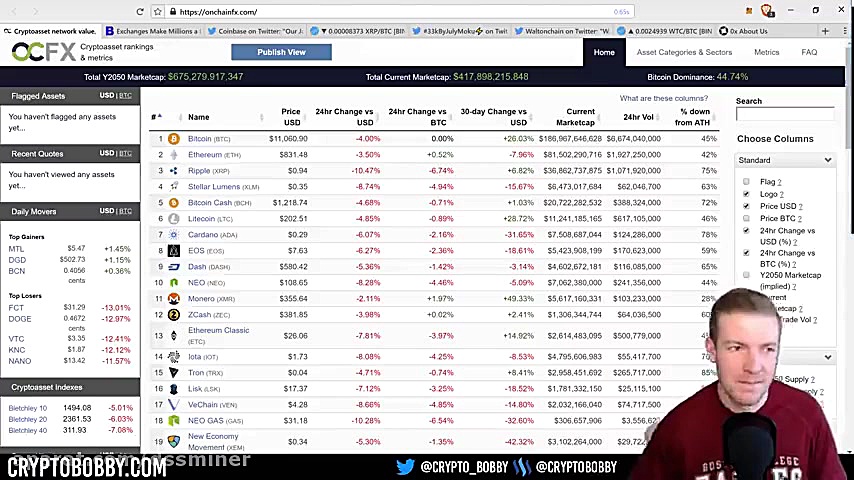Open the FCT top loser link

pos(16,307)
